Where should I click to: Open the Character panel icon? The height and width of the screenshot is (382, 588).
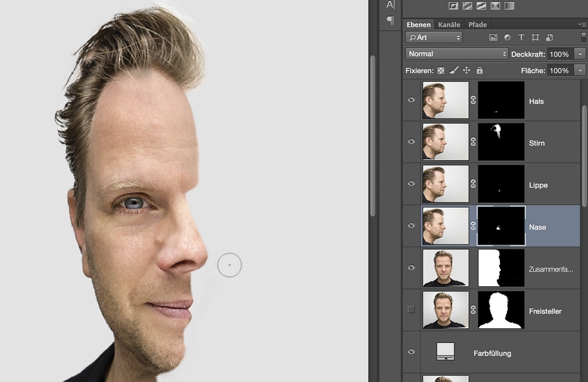[390, 5]
